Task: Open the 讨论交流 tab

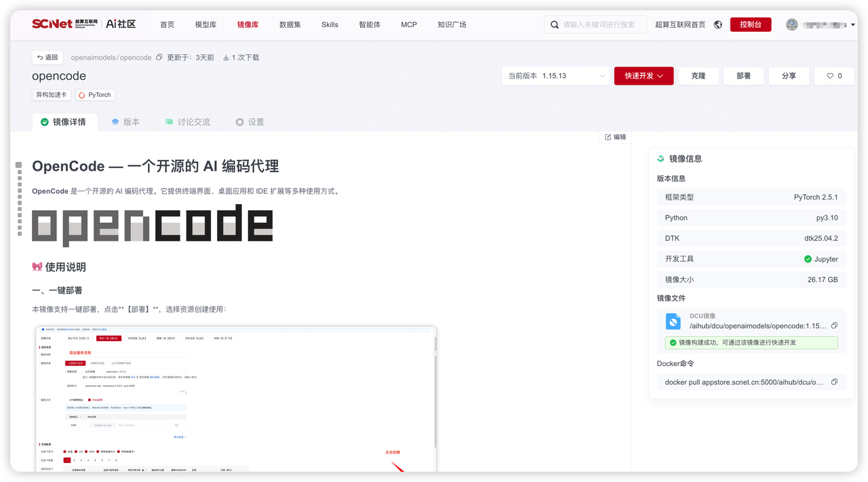Action: (x=188, y=122)
